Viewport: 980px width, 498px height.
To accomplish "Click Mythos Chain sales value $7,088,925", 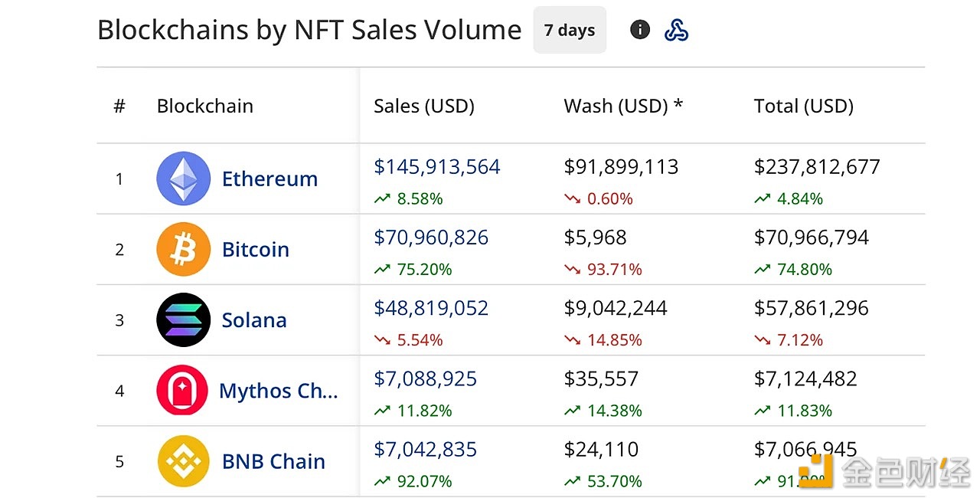I will 426,378.
